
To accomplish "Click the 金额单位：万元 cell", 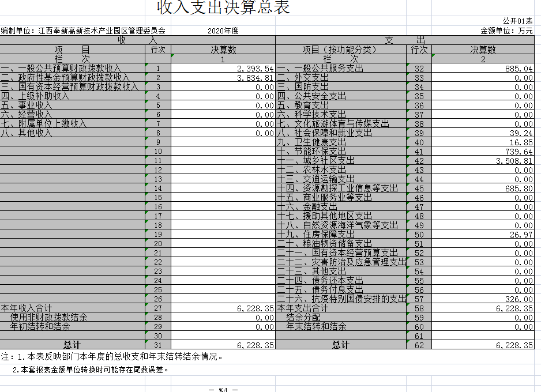I will (x=506, y=31).
